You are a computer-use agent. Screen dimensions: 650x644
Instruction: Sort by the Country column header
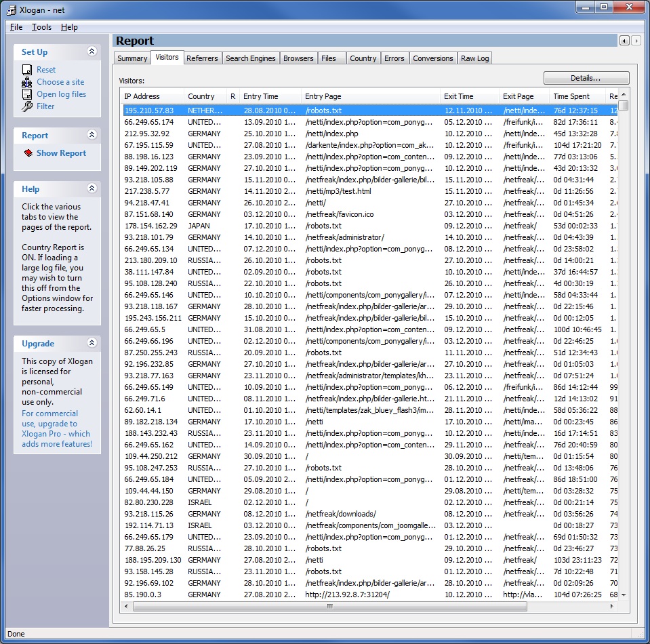[205, 96]
